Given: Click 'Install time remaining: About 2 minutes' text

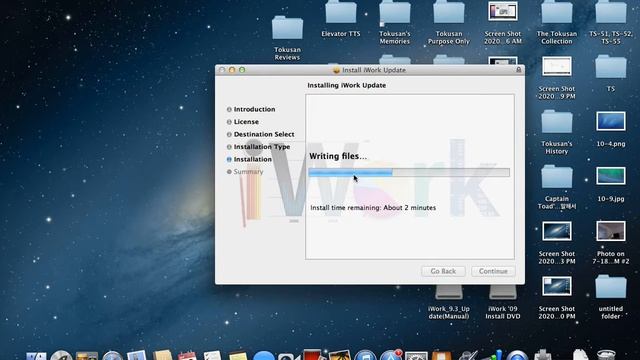Looking at the screenshot, I should click(373, 208).
